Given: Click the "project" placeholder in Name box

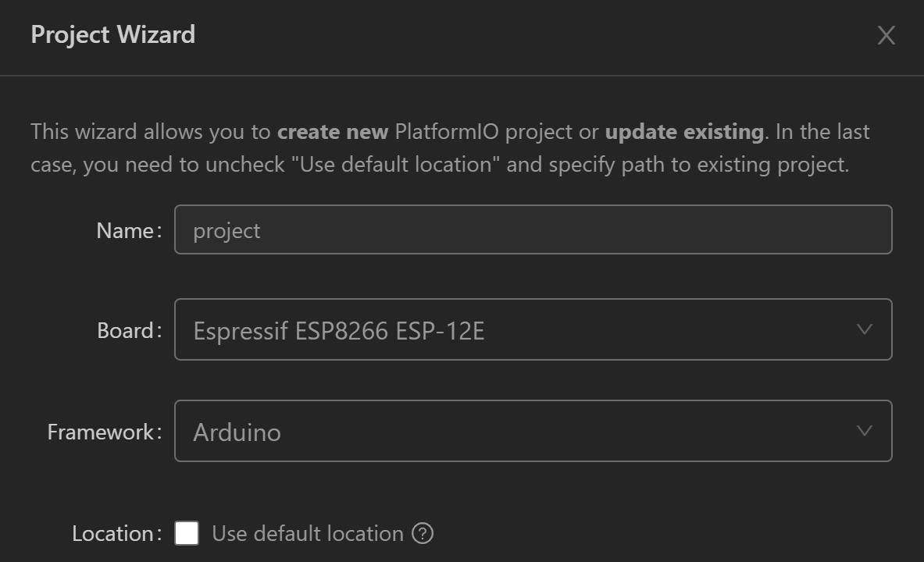Looking at the screenshot, I should (x=227, y=231).
